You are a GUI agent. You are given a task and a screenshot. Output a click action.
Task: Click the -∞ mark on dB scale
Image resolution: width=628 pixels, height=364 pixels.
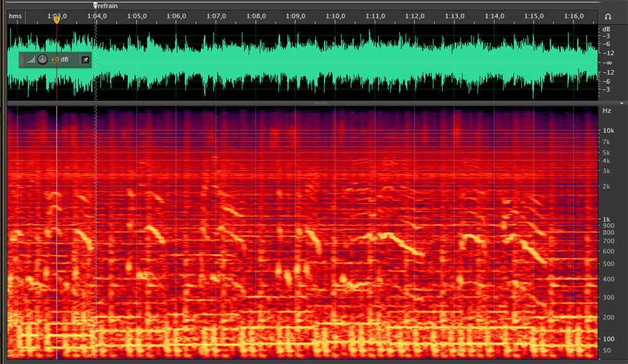pyautogui.click(x=607, y=63)
